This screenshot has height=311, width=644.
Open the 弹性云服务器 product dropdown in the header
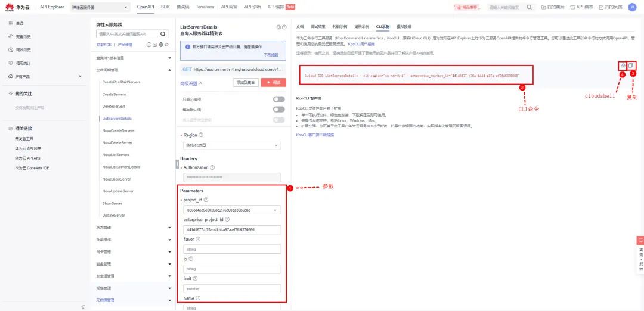[x=99, y=7]
